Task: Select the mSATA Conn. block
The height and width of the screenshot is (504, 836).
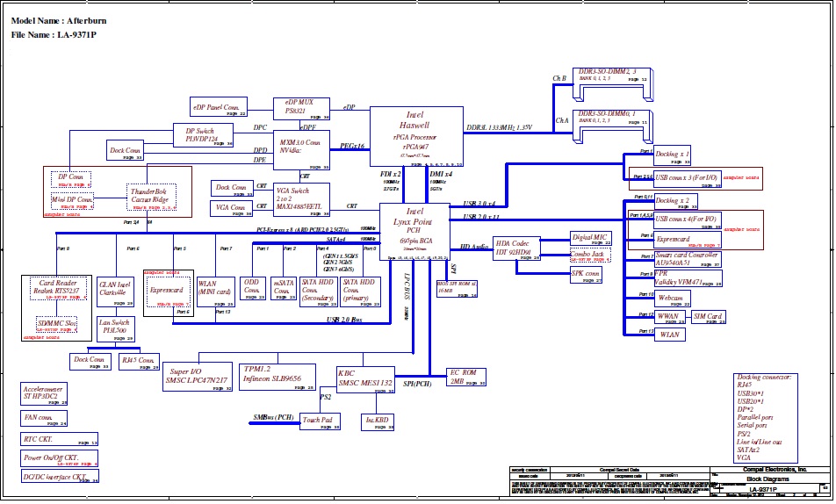Action: [x=284, y=289]
